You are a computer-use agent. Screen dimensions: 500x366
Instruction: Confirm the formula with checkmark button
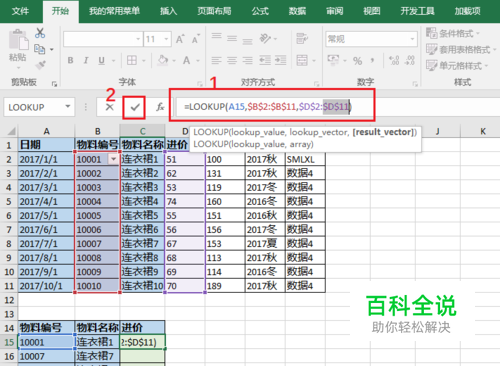pos(134,107)
